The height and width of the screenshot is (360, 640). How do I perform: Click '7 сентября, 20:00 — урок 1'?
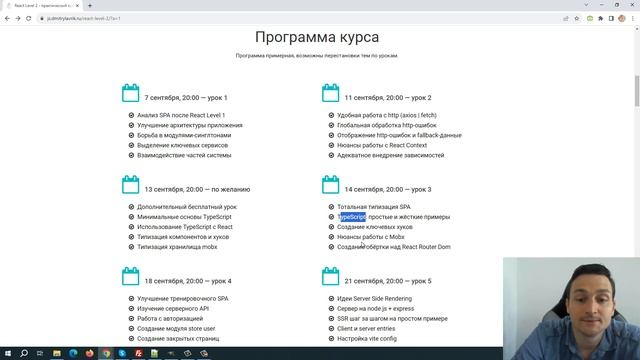pyautogui.click(x=186, y=98)
